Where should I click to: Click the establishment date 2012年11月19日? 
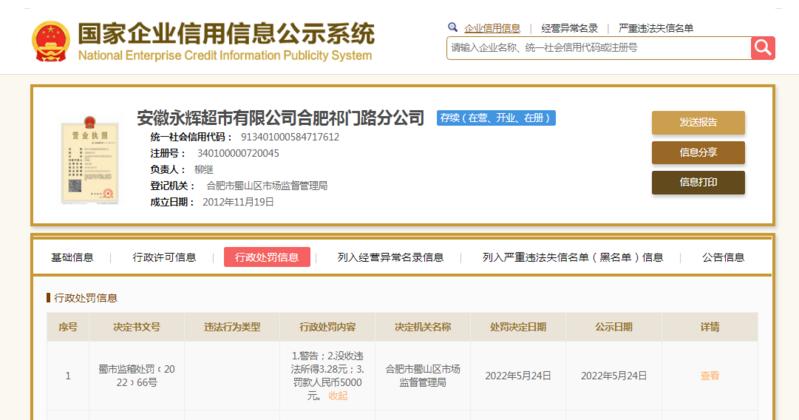coord(238,202)
